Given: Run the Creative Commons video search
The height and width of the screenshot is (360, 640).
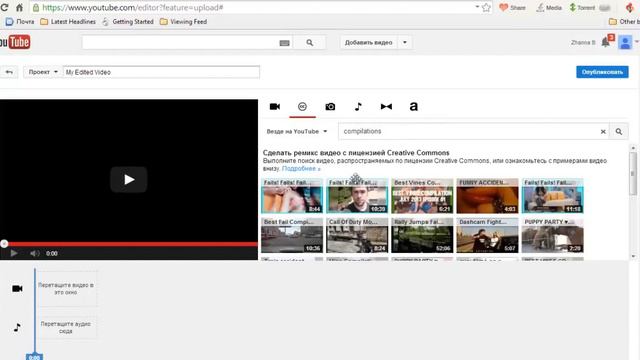Looking at the screenshot, I should click(x=619, y=131).
